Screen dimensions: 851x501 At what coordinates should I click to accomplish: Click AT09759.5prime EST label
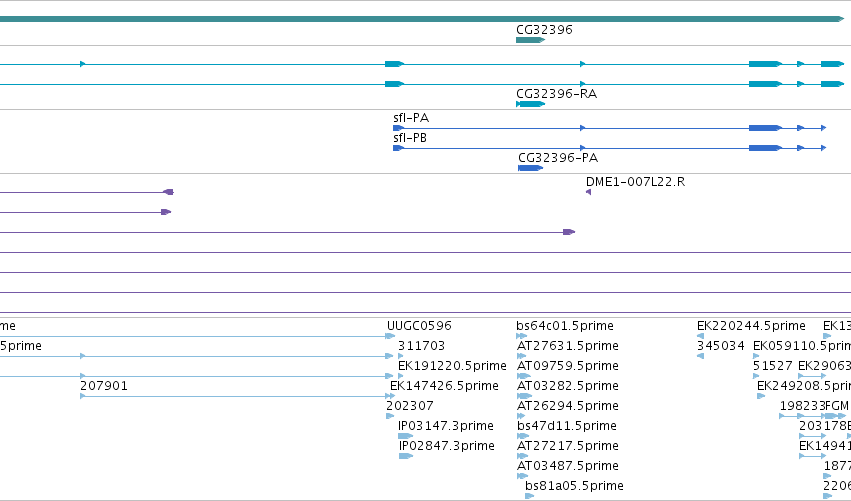point(568,366)
